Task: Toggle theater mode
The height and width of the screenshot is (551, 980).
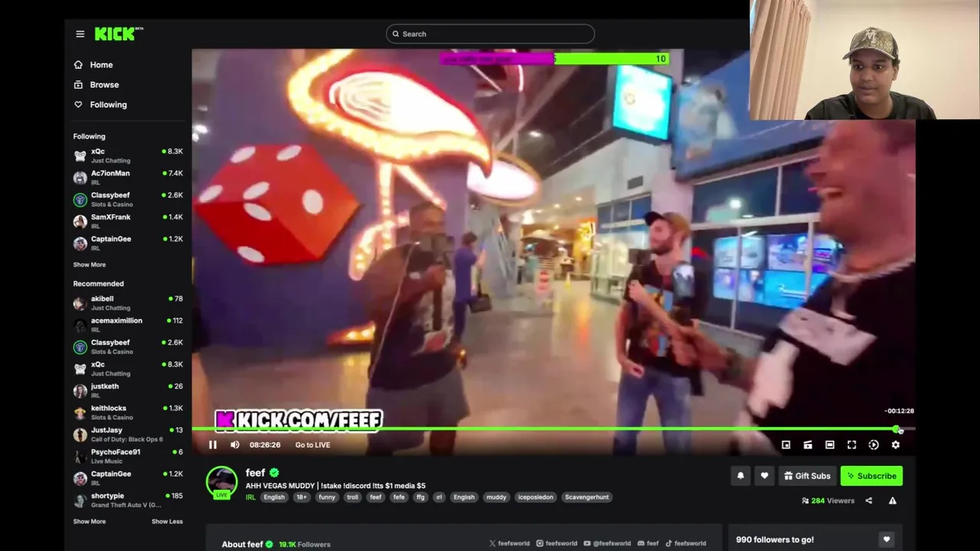Action: pyautogui.click(x=830, y=445)
